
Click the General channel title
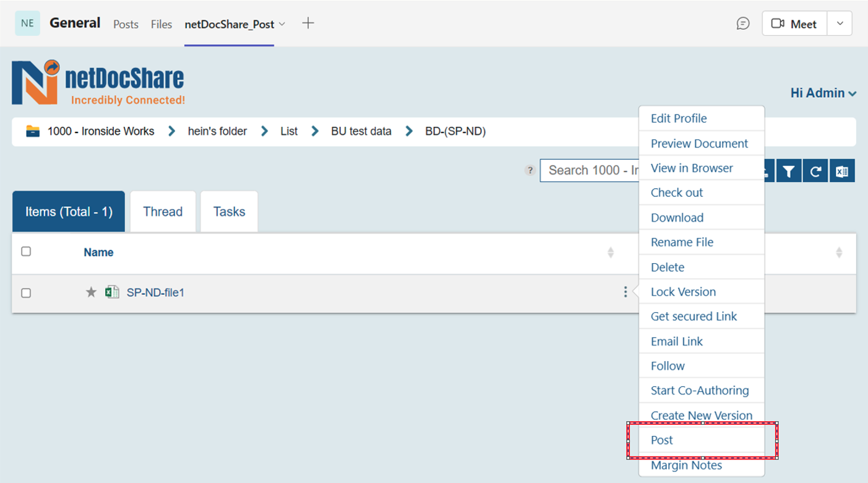click(75, 23)
